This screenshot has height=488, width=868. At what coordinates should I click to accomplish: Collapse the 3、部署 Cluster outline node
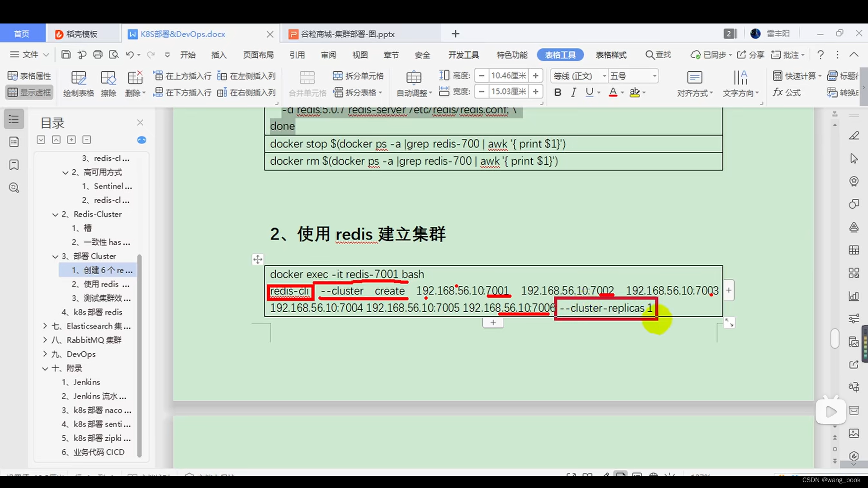pos(55,256)
